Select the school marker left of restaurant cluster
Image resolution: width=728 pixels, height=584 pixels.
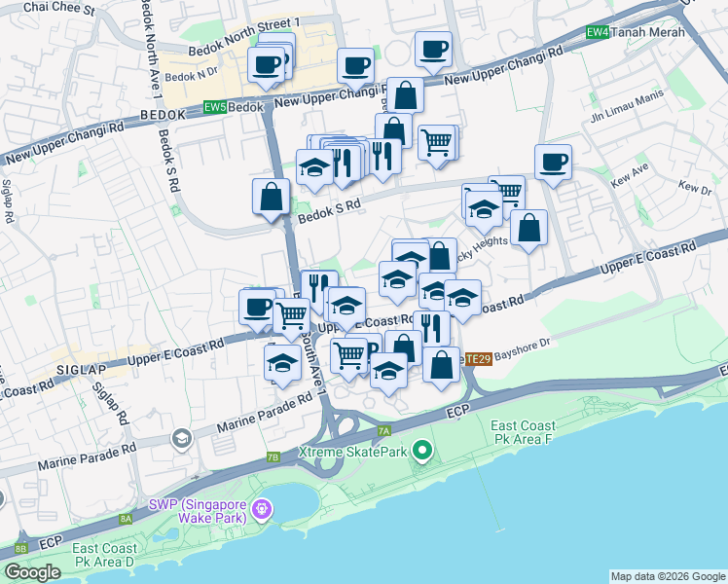(314, 170)
